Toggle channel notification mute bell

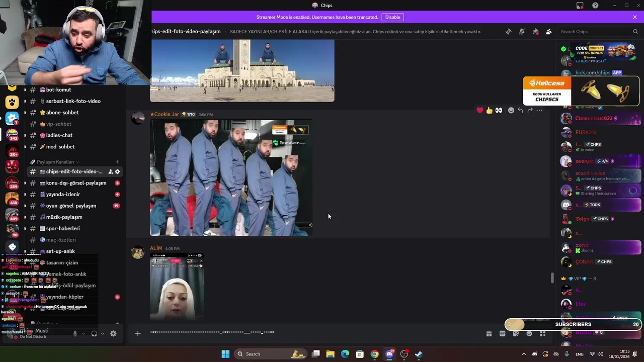point(522,32)
